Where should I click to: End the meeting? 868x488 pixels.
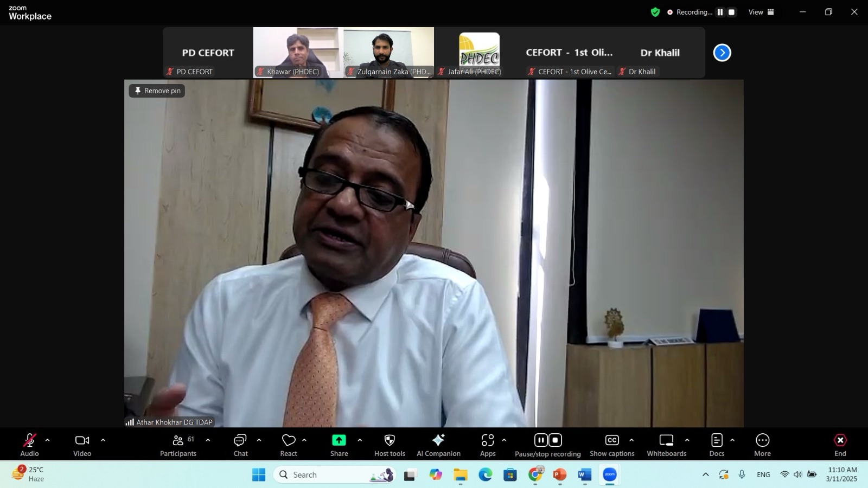840,445
